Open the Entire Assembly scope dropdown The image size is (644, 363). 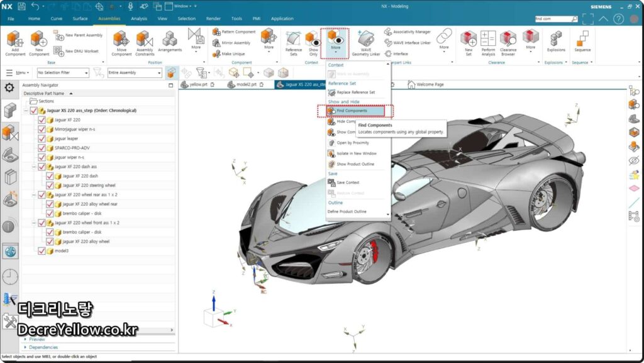(135, 73)
